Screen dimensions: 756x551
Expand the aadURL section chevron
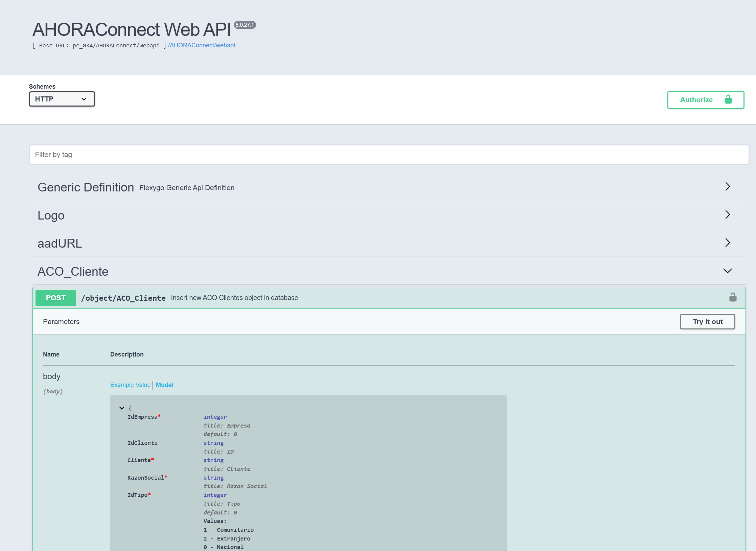tap(728, 243)
